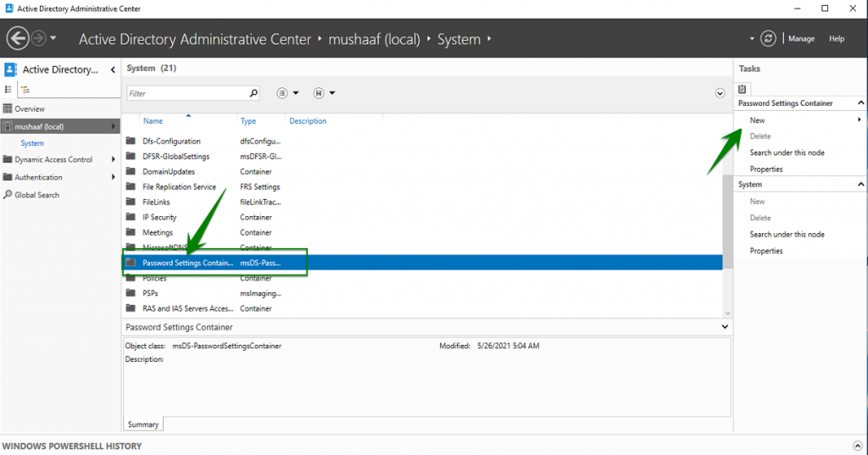
Task: Open Properties in System tasks section
Action: click(766, 252)
